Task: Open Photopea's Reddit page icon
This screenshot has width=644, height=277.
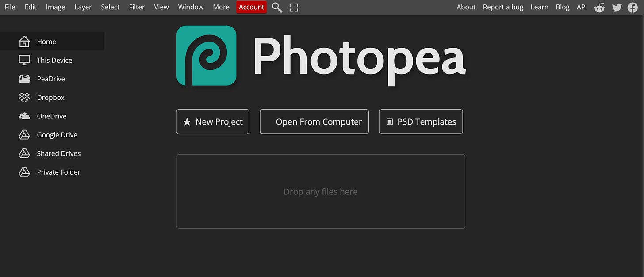Action: tap(599, 7)
